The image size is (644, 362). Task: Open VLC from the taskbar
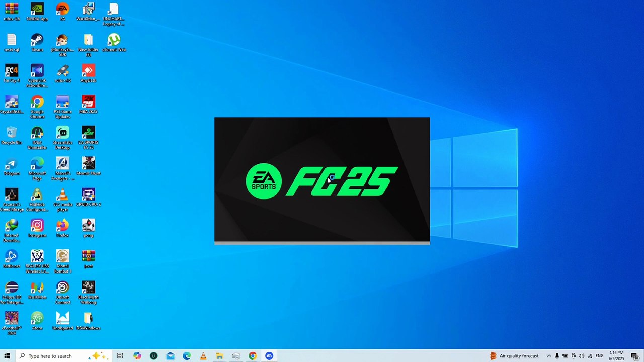click(203, 356)
